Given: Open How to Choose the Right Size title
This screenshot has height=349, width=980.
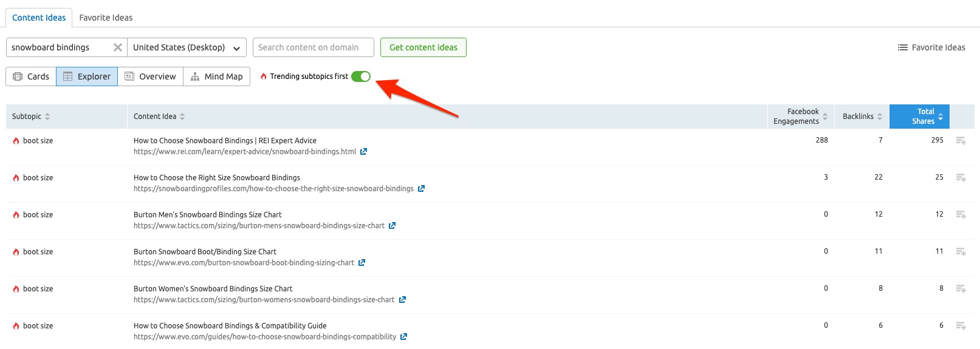Looking at the screenshot, I should (217, 178).
